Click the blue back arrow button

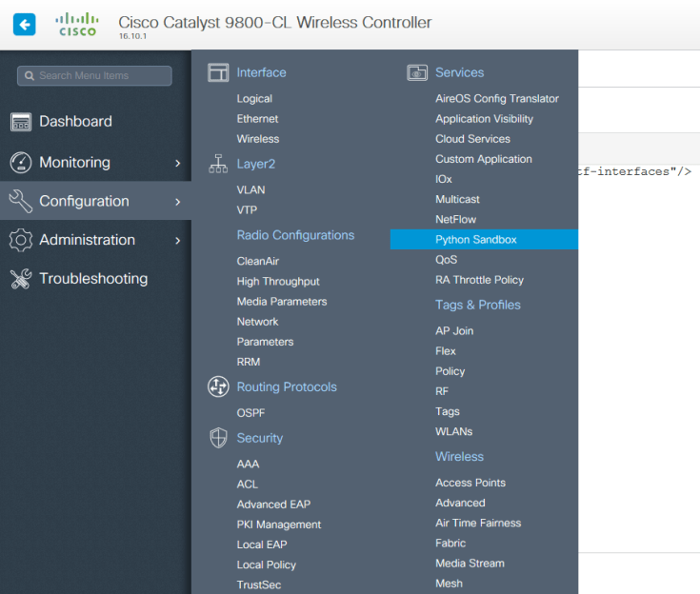tap(24, 25)
